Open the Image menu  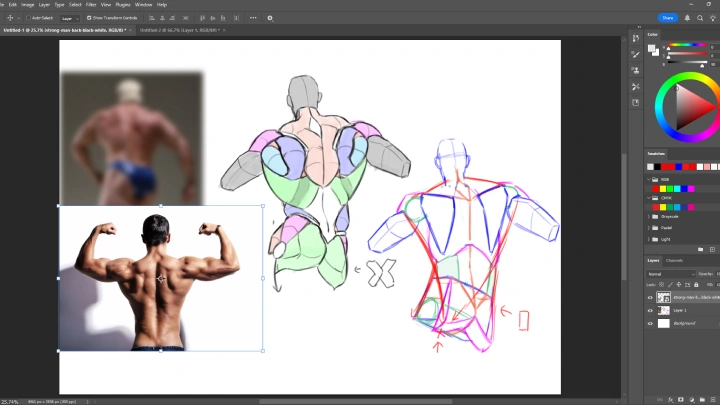28,5
